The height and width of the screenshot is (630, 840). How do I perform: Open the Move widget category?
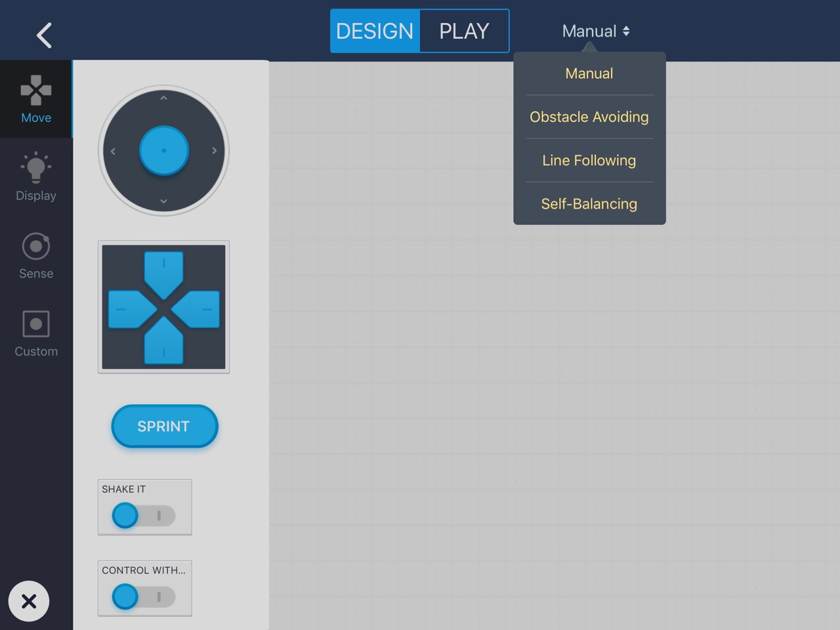(36, 99)
